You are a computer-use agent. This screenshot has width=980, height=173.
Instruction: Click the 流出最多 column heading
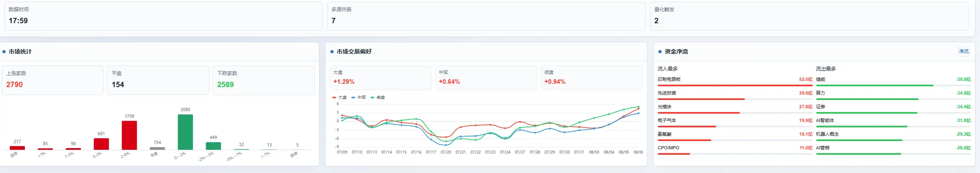(826, 69)
